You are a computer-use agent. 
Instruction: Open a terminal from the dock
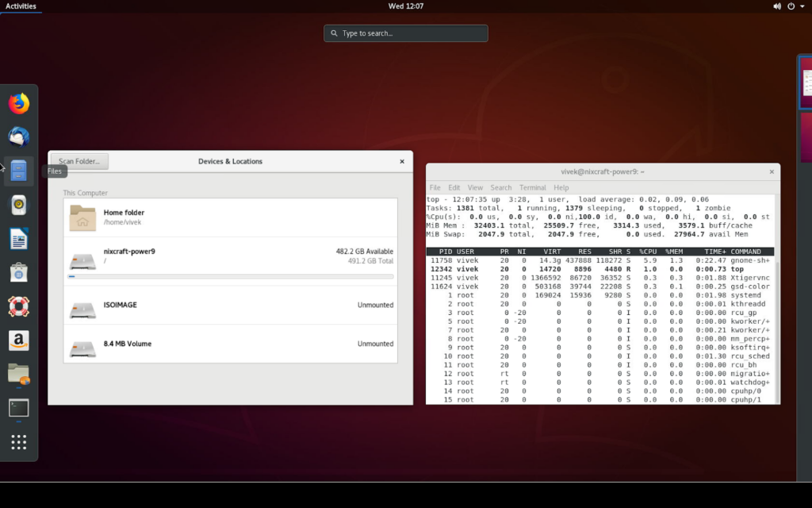(x=18, y=407)
